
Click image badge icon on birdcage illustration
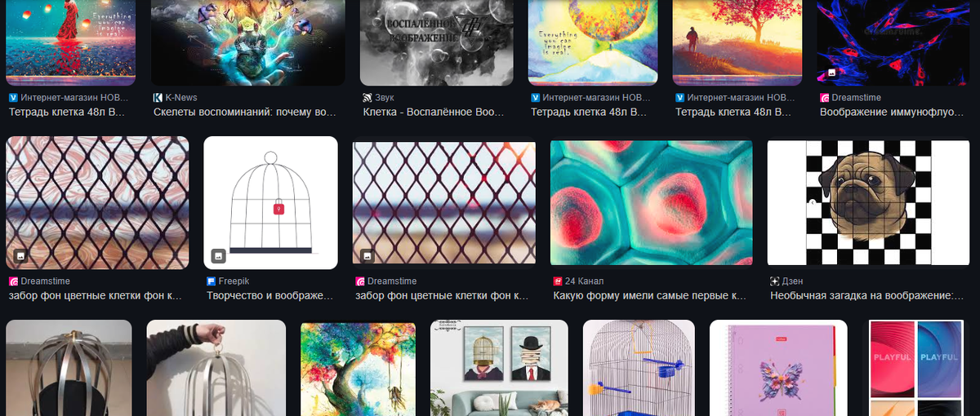(x=218, y=256)
